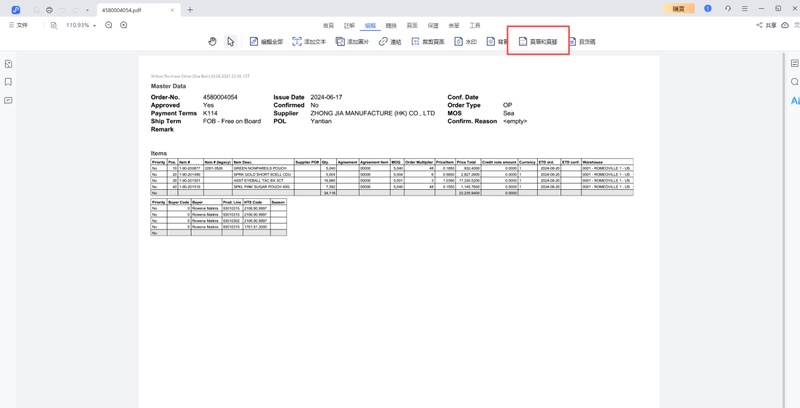800x408 pixels.
Task: Open the File (文件) menu
Action: (x=19, y=25)
